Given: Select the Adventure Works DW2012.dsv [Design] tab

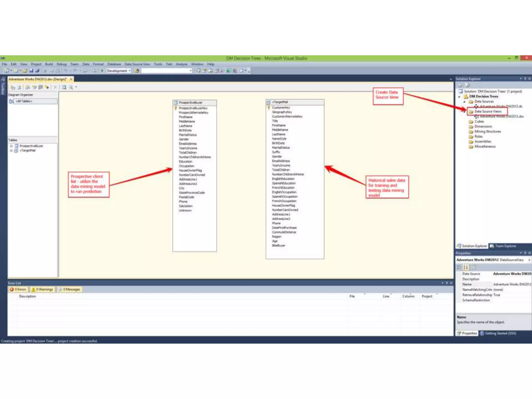Looking at the screenshot, I should point(38,79).
